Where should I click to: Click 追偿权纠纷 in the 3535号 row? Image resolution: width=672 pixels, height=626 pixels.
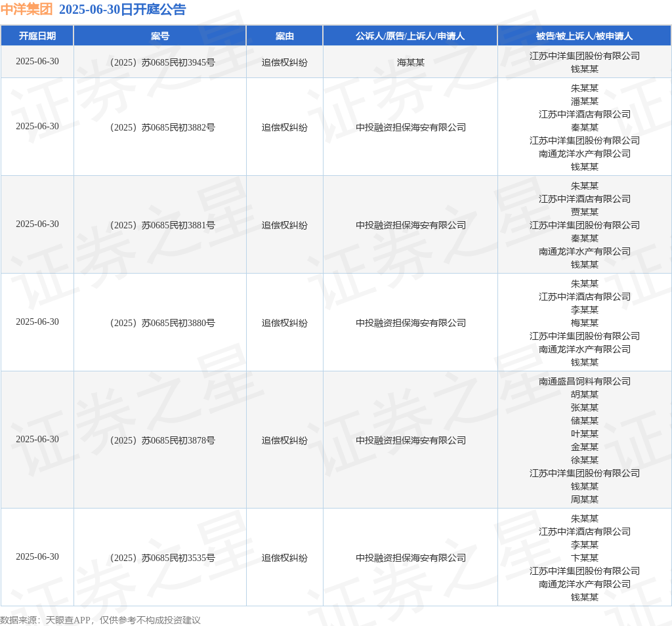(x=285, y=558)
